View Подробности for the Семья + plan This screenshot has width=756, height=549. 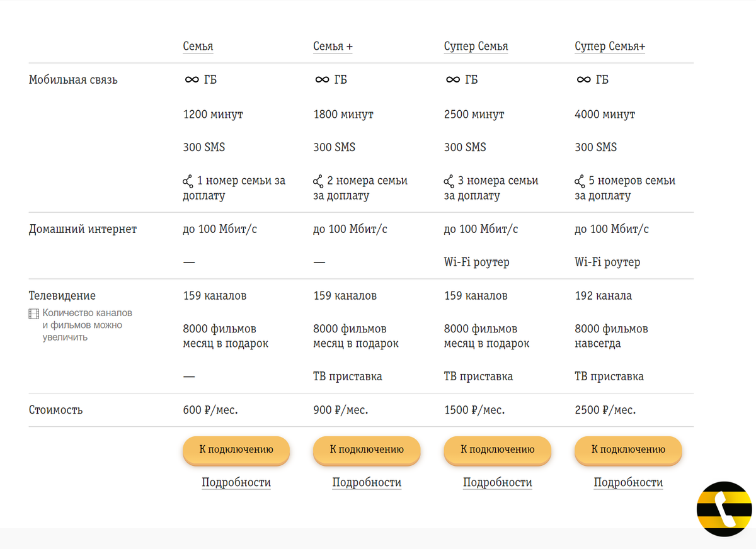[x=367, y=483]
